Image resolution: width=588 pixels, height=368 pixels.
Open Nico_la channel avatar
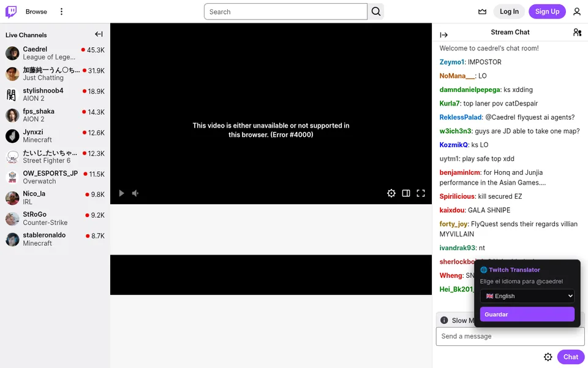[x=12, y=198]
